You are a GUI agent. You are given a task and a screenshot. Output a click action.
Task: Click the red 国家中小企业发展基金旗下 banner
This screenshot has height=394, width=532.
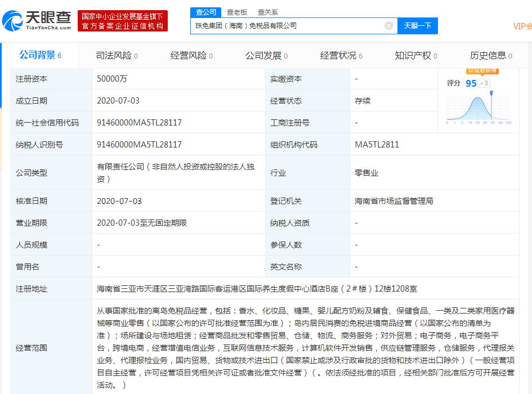pos(123,21)
